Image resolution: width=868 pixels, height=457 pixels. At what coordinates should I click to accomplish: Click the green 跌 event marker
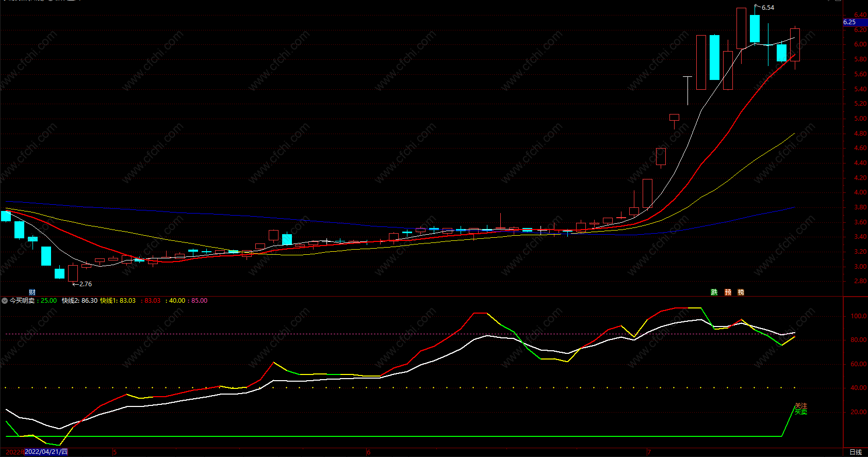click(x=714, y=292)
